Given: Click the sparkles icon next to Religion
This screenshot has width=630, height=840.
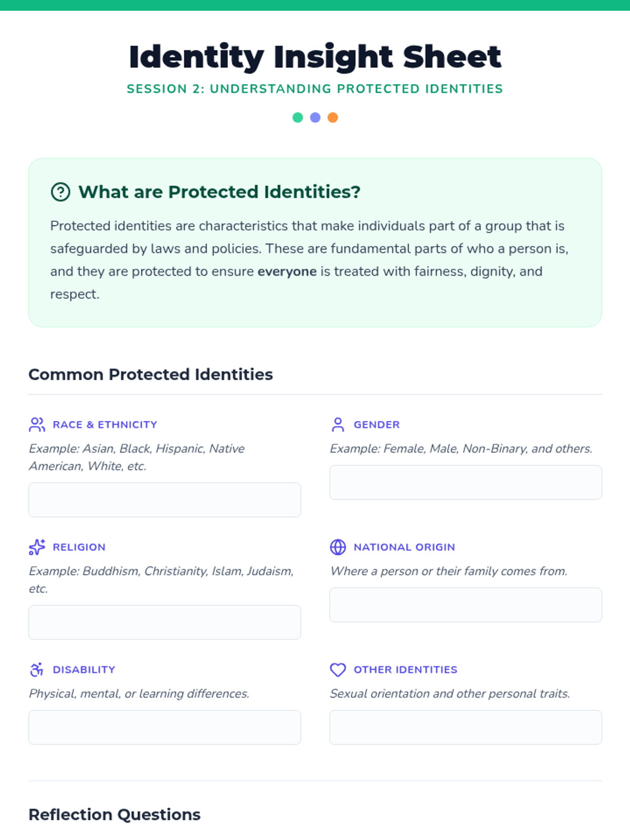Looking at the screenshot, I should pos(37,547).
